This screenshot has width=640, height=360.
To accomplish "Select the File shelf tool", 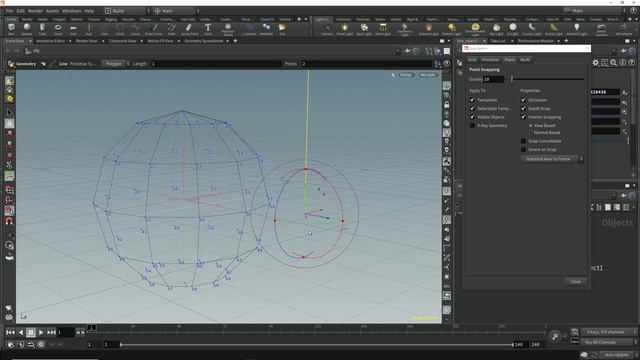I will click(282, 29).
